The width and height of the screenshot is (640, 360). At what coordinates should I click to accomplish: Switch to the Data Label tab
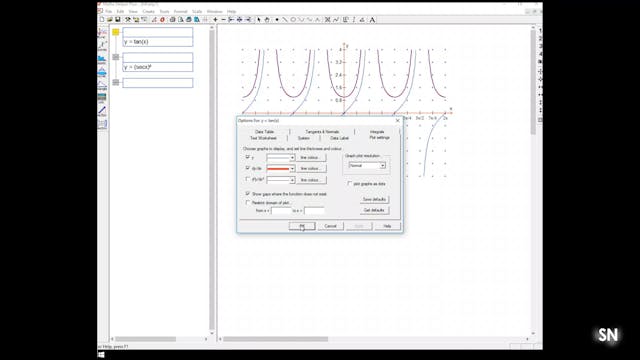coord(339,138)
